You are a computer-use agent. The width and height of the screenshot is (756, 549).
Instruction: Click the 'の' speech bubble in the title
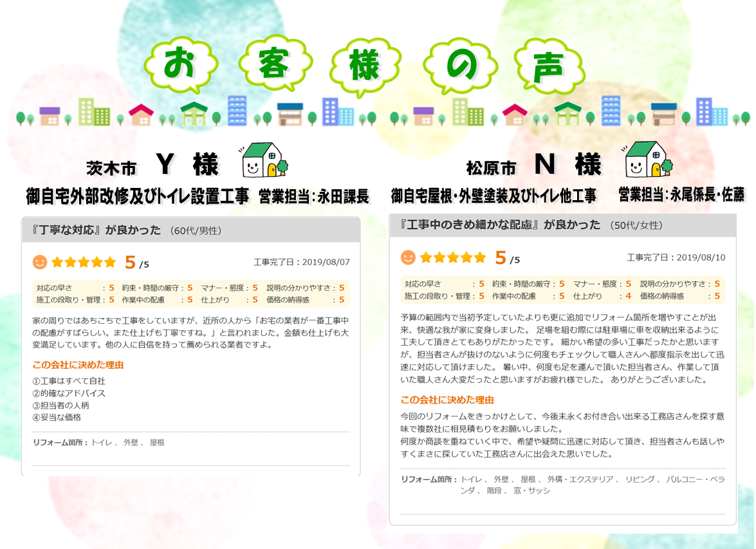[x=460, y=65]
